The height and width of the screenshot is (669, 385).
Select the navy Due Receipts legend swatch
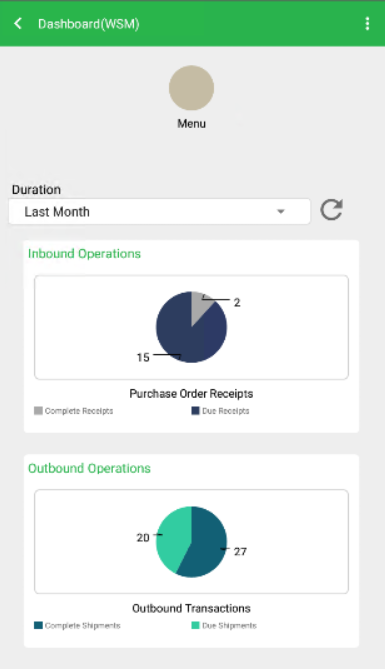[195, 410]
